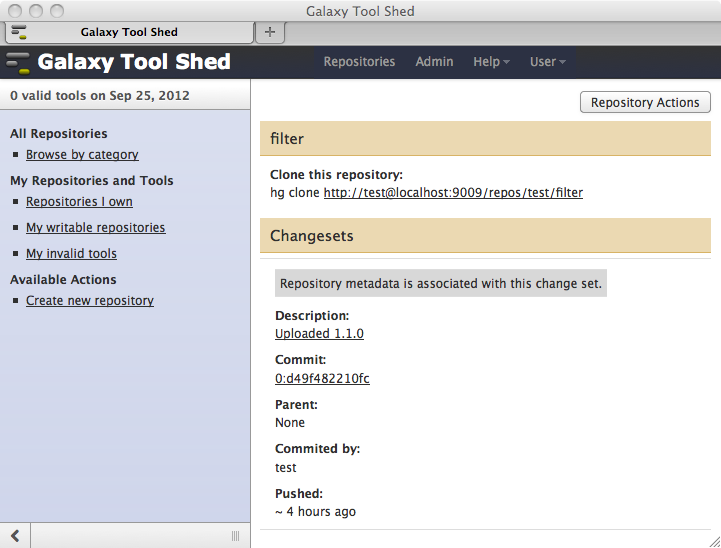Click Create new repository link
Image resolution: width=721 pixels, height=548 pixels.
click(90, 300)
